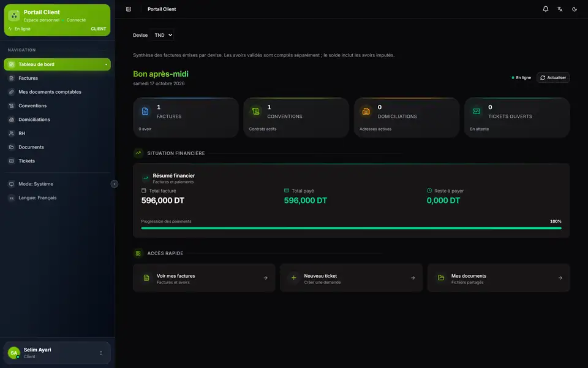
Task: Open the Tickets ouverts stat card
Action: click(x=517, y=118)
